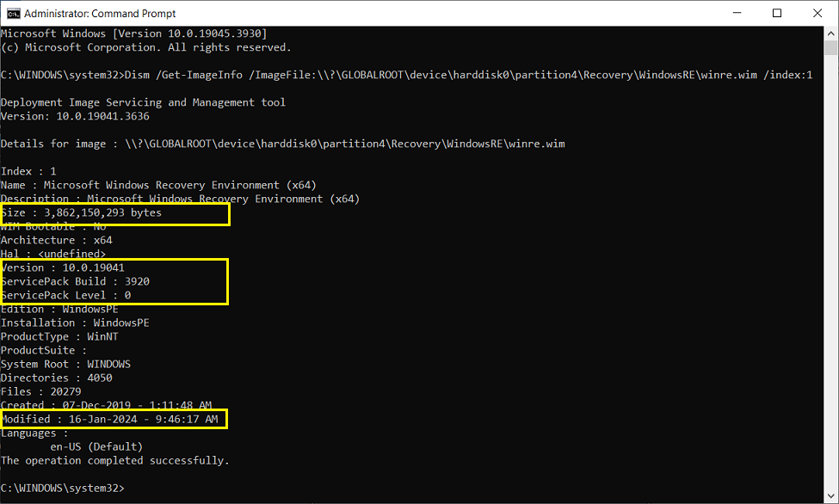Click the highlighted Size 3,862,150,293 bytes line
The width and height of the screenshot is (839, 504).
tap(82, 212)
